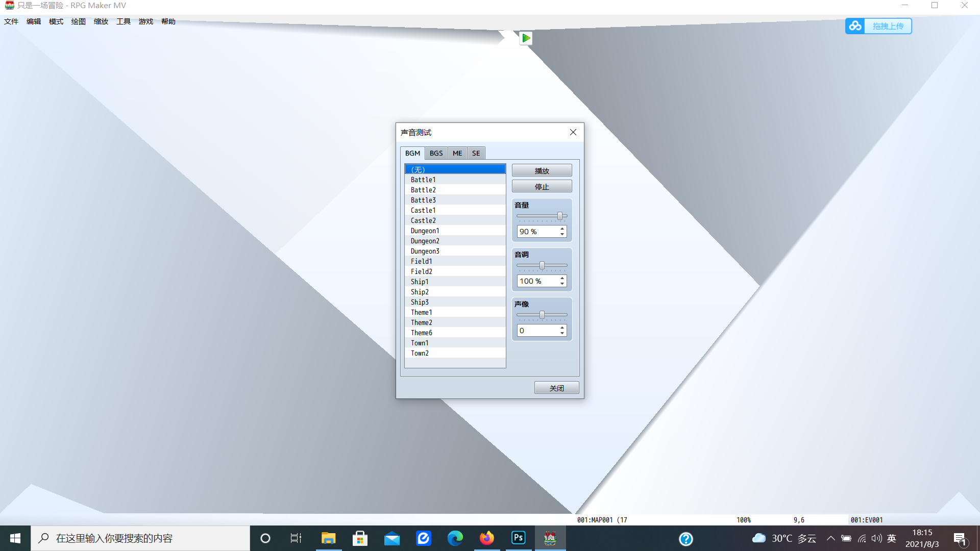Viewport: 980px width, 551px height.
Task: Select Field2 in the BGM list
Action: pyautogui.click(x=455, y=271)
